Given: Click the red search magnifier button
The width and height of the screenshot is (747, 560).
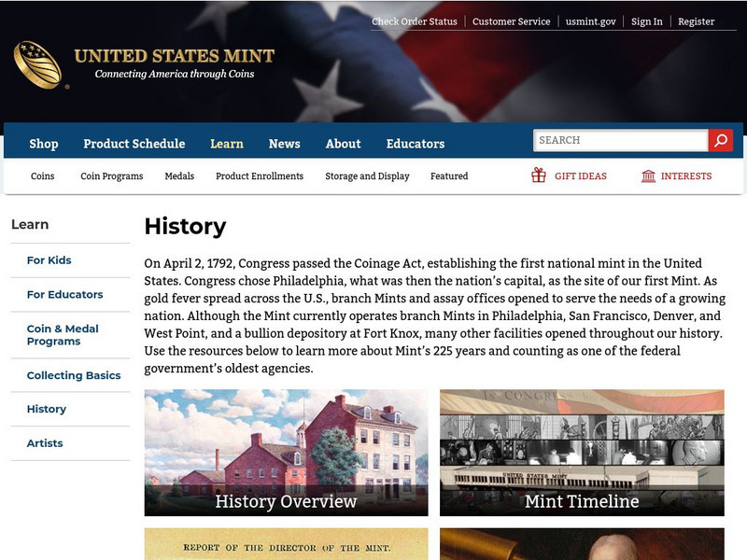Looking at the screenshot, I should pos(720,140).
